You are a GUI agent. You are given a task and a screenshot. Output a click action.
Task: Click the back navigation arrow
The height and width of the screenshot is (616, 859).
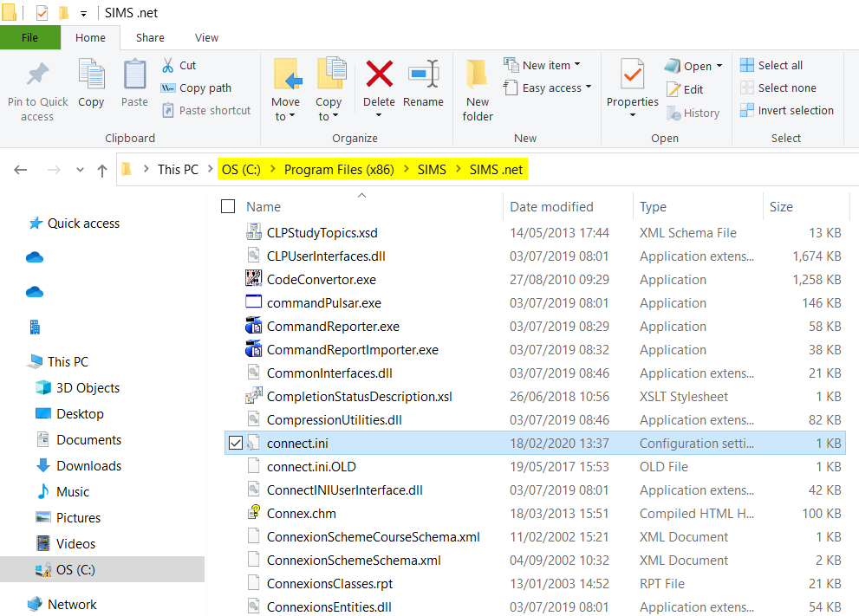coord(21,170)
